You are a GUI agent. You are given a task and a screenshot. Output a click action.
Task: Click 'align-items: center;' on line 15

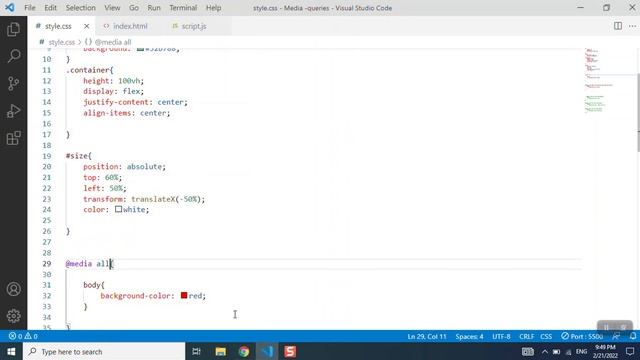coord(127,113)
